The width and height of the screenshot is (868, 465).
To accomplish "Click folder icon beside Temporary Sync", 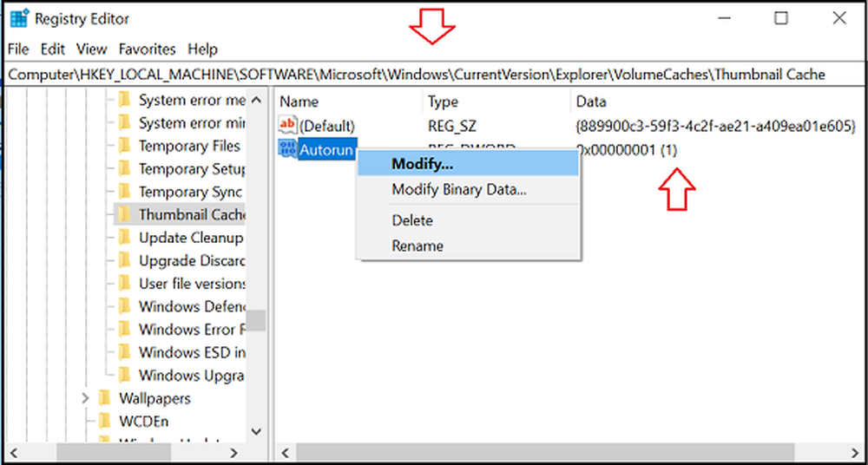I will 124,192.
